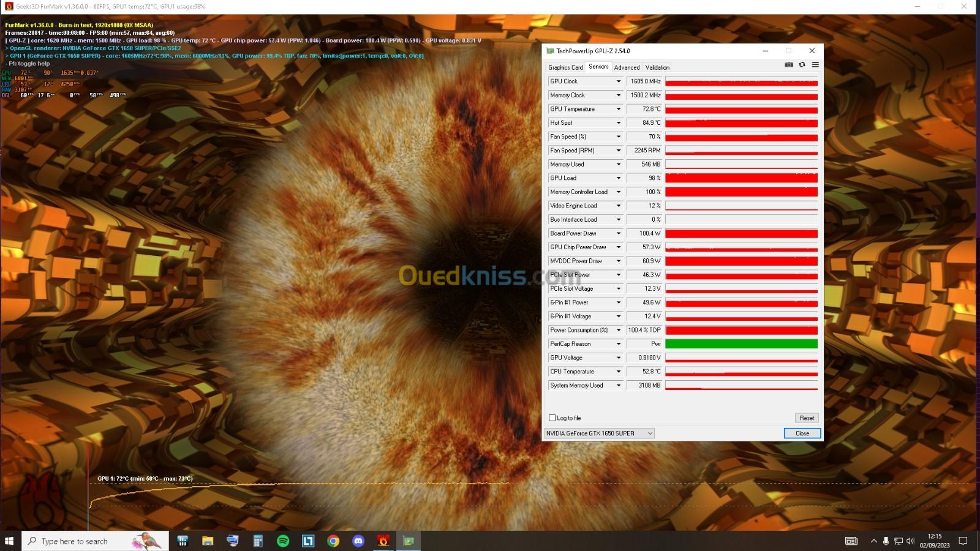Screen dimensions: 980x551
Task: Open the Board Power Draw sensor dropdown
Action: tap(619, 233)
